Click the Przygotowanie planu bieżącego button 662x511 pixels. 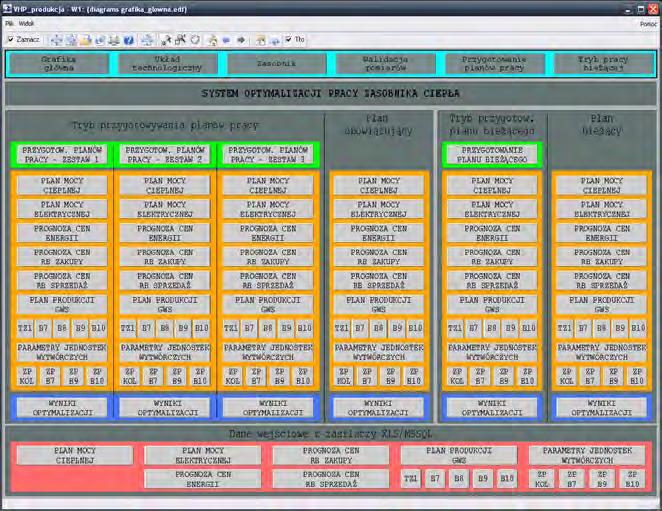[492, 155]
